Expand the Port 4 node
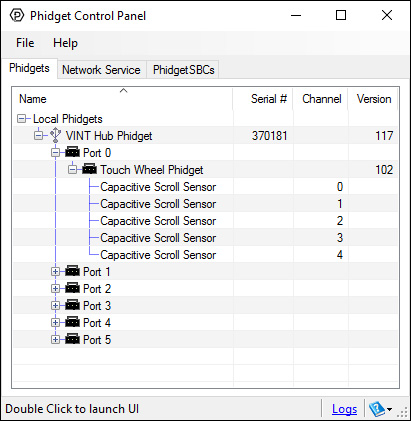411x421 pixels. pos(55,323)
